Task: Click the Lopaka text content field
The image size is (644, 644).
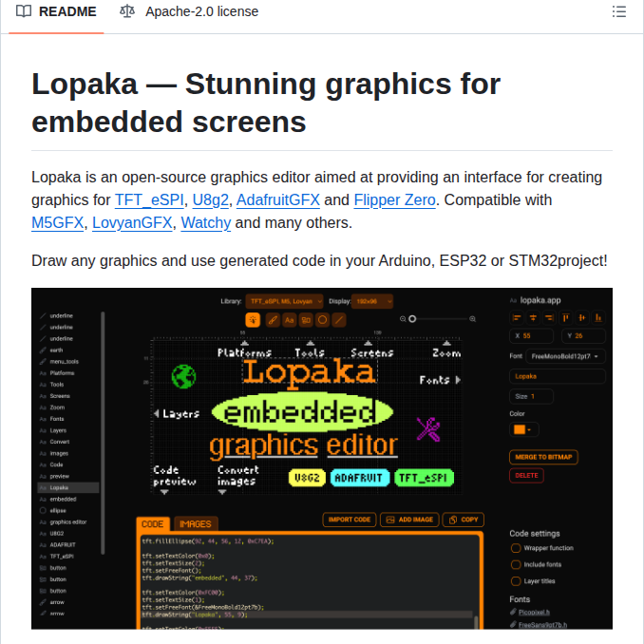Action: 558,377
